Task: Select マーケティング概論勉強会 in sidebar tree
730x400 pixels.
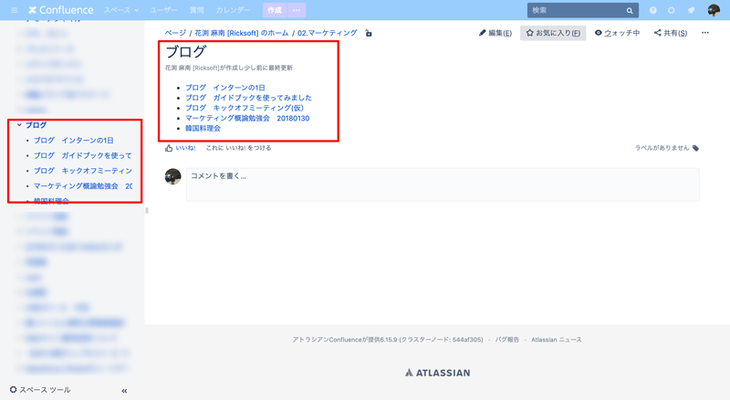Action: (83, 186)
